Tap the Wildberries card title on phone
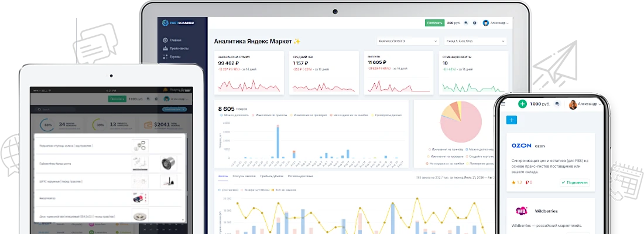Screen dimensions: 644x234 [x=546, y=211]
